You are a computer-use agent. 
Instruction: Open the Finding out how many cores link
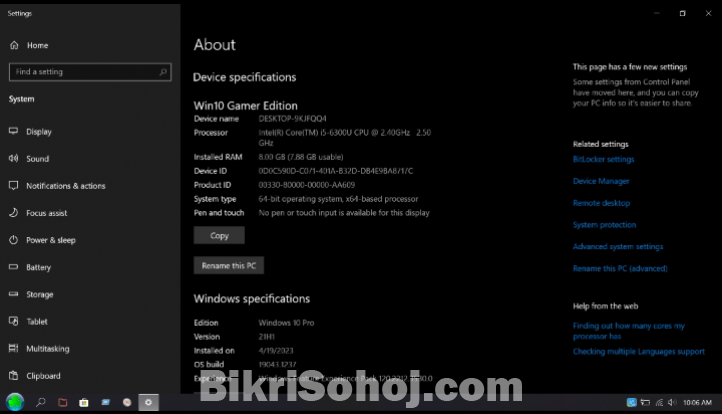629,331
